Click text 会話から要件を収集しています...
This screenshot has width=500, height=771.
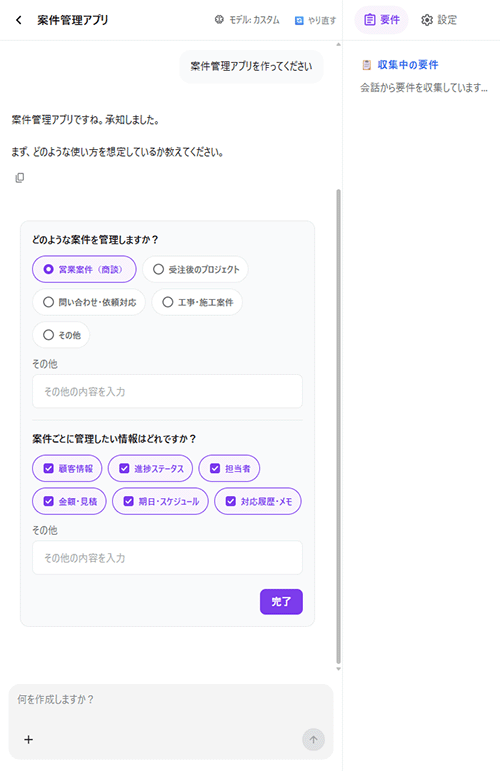[x=424, y=88]
